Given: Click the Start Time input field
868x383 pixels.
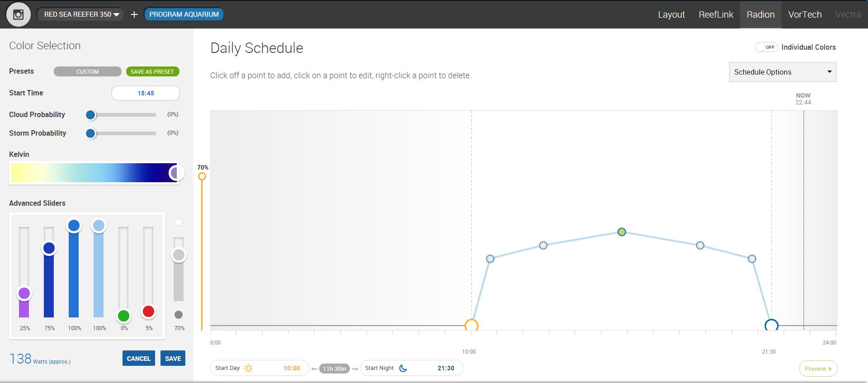Looking at the screenshot, I should coord(146,93).
